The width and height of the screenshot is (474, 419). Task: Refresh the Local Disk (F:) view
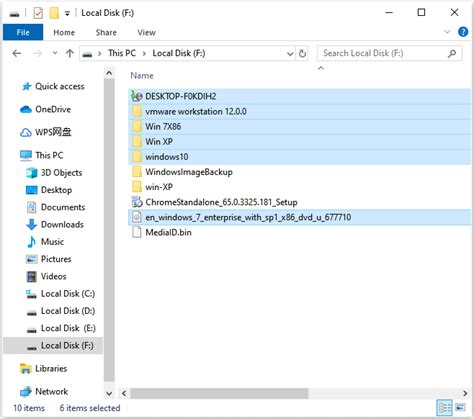coord(302,53)
